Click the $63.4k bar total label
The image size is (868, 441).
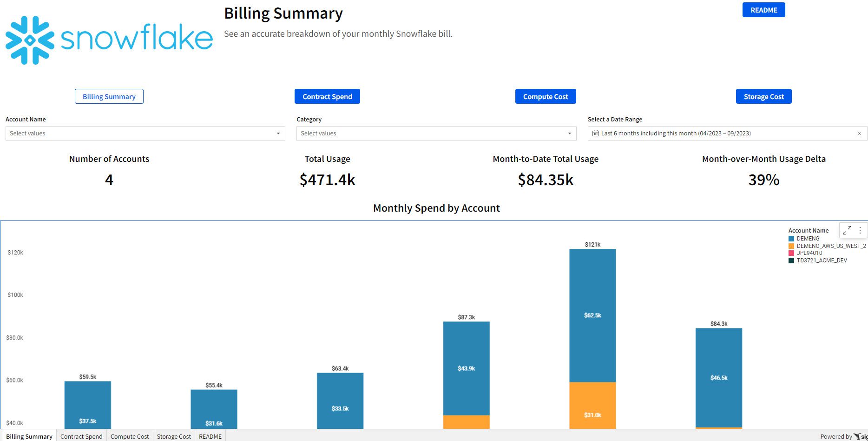tap(340, 368)
